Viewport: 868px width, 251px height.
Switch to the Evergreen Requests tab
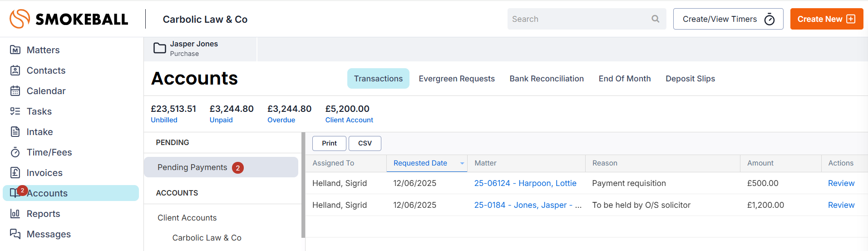coord(457,79)
